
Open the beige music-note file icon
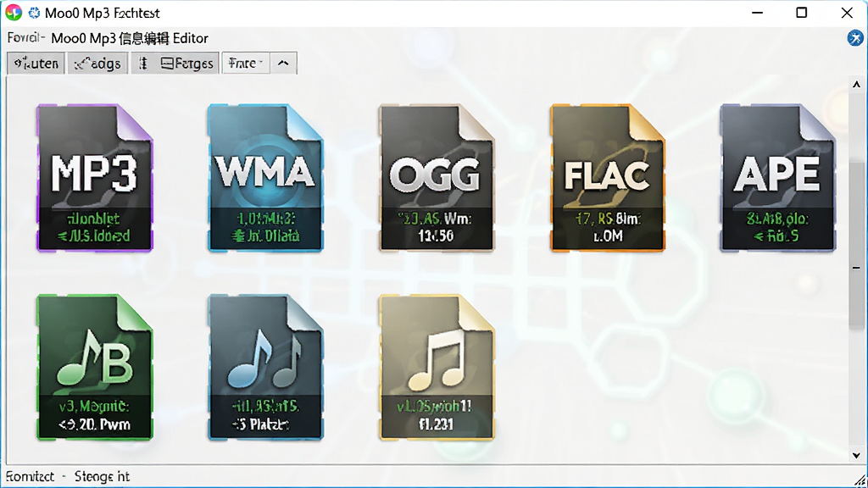click(437, 368)
